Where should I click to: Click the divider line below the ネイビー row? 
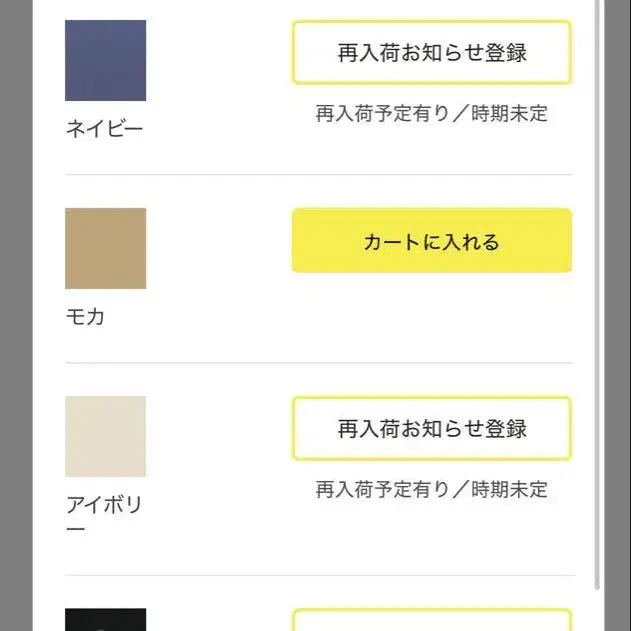click(x=318, y=175)
